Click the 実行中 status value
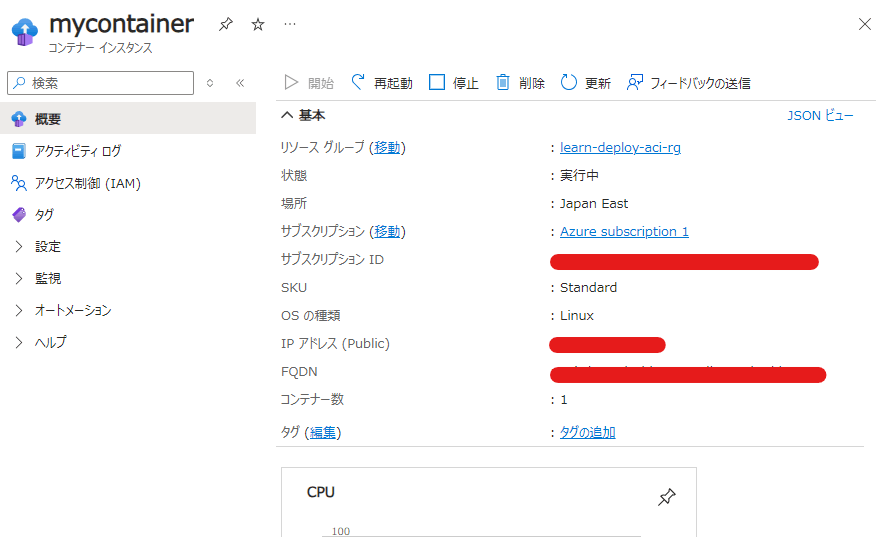This screenshot has width=876, height=537. pyautogui.click(x=579, y=175)
